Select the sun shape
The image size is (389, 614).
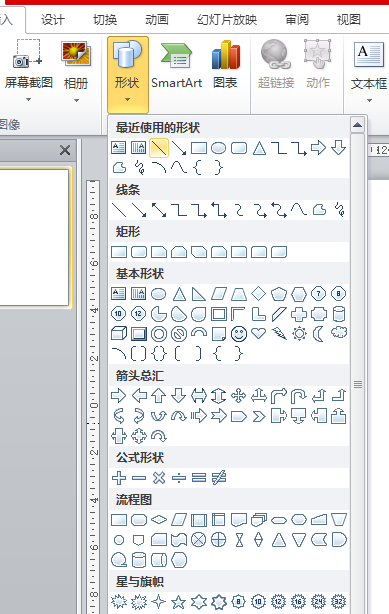pyautogui.click(x=299, y=334)
